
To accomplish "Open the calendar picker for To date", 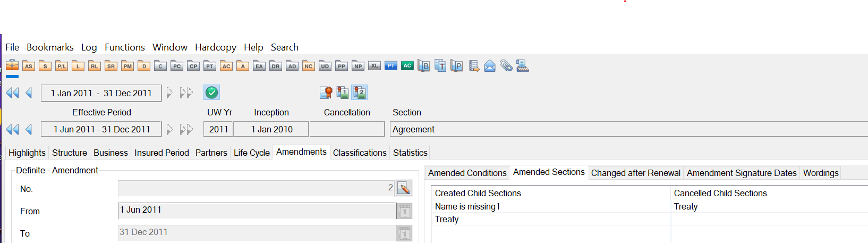I will click(x=404, y=233).
